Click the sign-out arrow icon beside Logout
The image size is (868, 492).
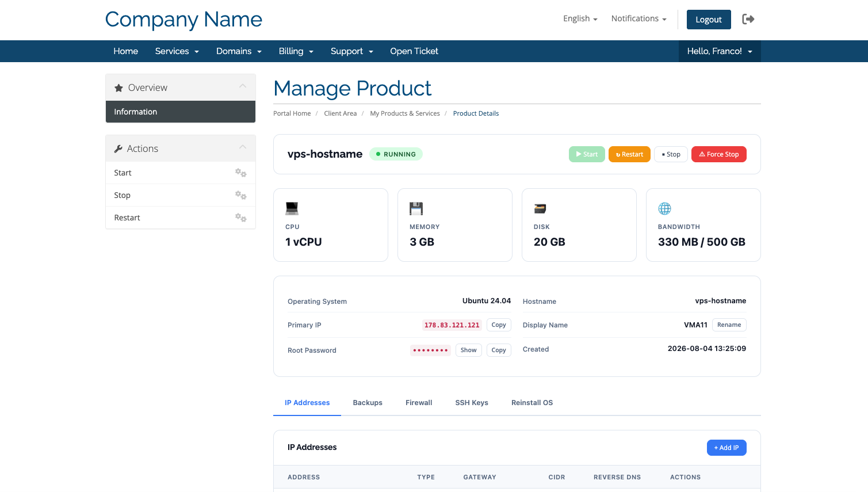748,19
